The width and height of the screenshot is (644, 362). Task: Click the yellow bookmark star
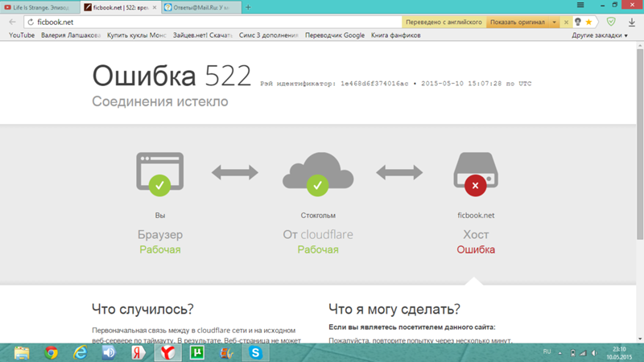click(x=589, y=23)
